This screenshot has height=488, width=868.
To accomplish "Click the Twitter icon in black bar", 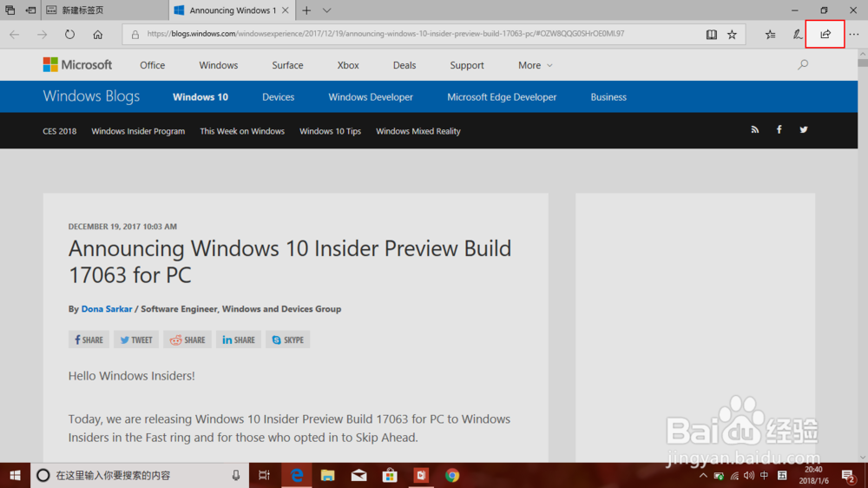I will 803,129.
